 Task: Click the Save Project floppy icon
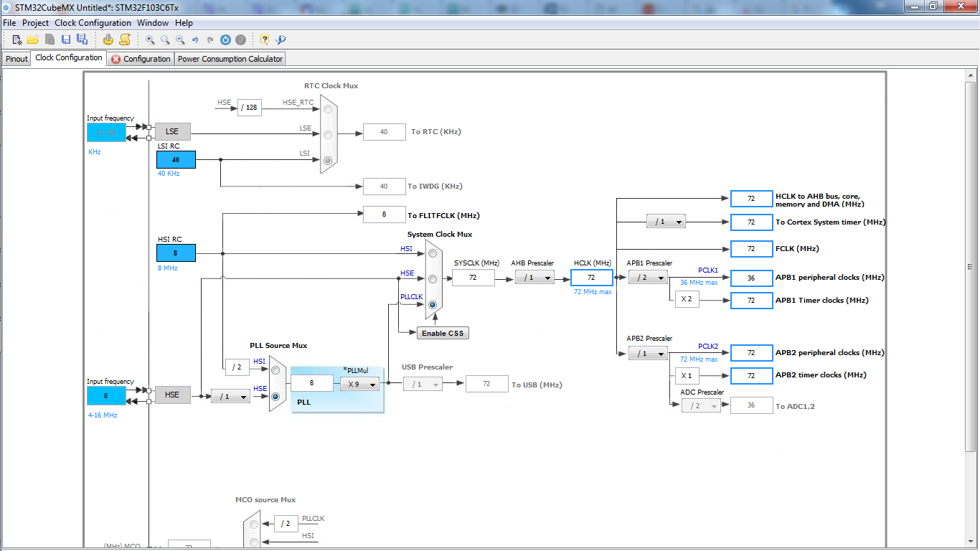coord(66,39)
